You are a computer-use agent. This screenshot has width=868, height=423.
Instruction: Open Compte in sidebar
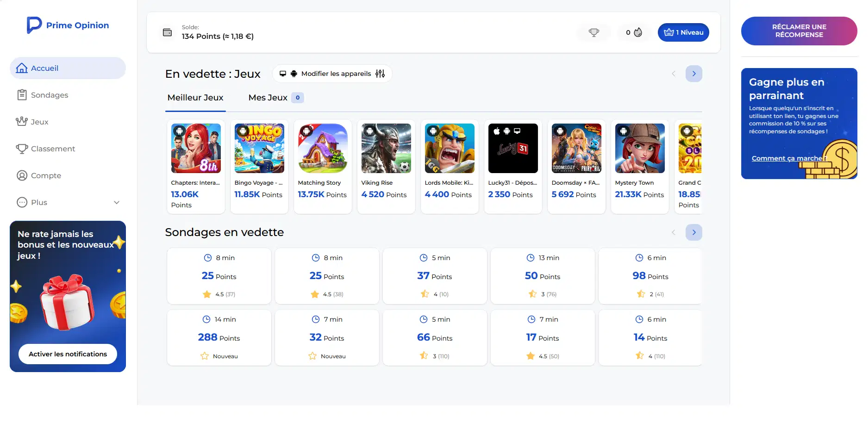coord(68,175)
